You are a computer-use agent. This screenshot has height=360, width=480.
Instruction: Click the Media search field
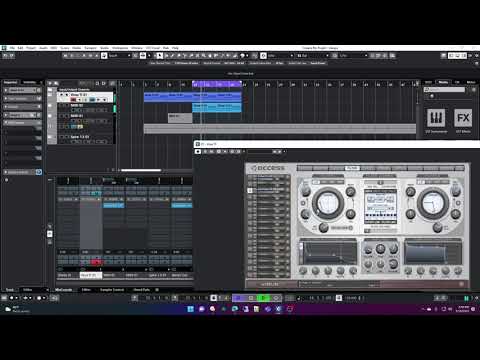(444, 90)
